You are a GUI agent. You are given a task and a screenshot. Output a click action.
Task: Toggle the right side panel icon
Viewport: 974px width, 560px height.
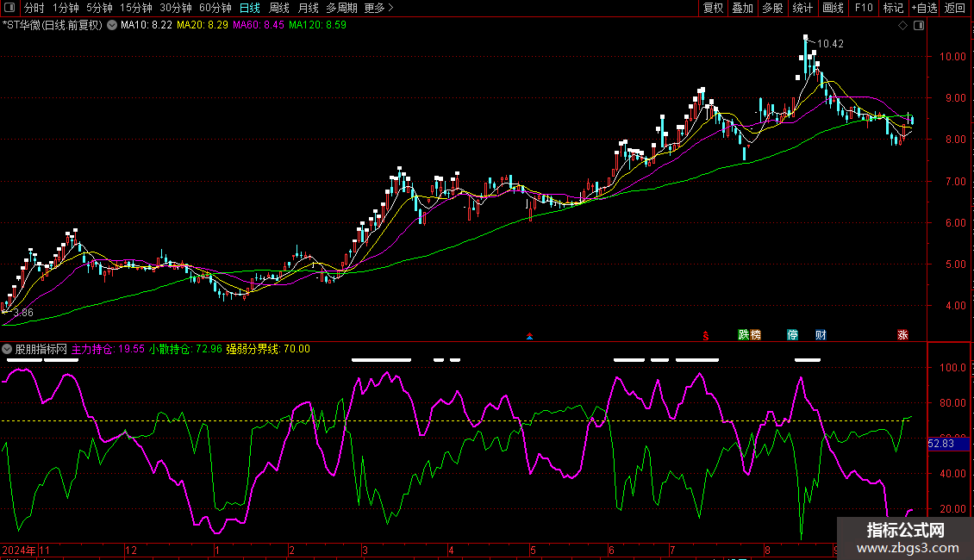(x=919, y=26)
